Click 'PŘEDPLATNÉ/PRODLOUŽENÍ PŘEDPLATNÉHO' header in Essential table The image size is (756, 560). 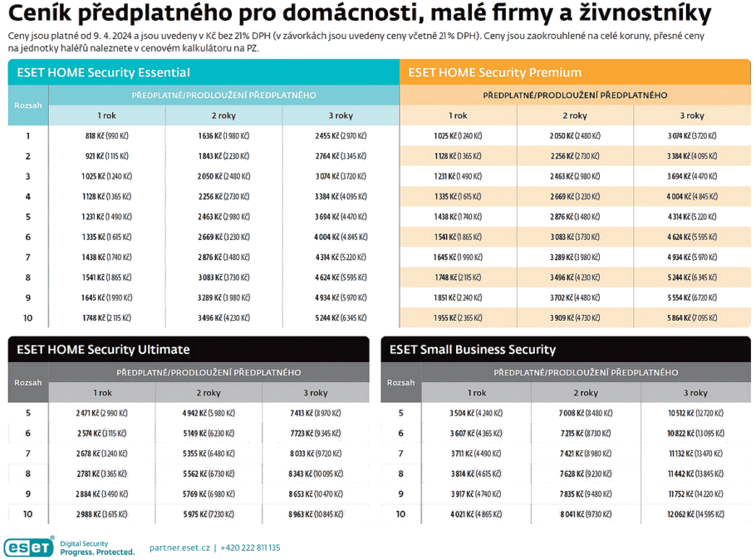click(x=223, y=95)
